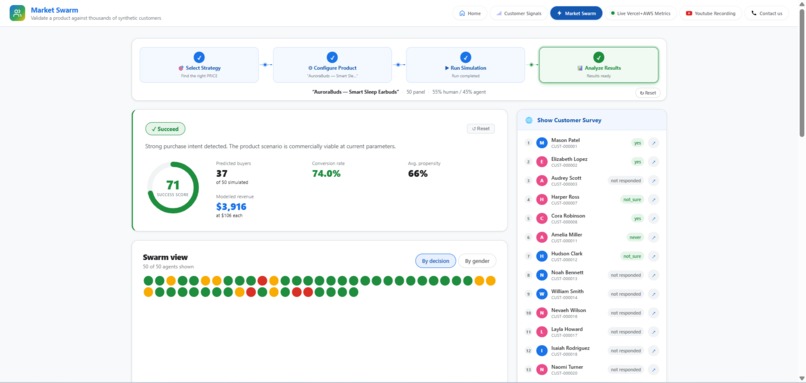Click William Smith's avatar icon
Screen dimensions: 806x383
pyautogui.click(x=541, y=294)
